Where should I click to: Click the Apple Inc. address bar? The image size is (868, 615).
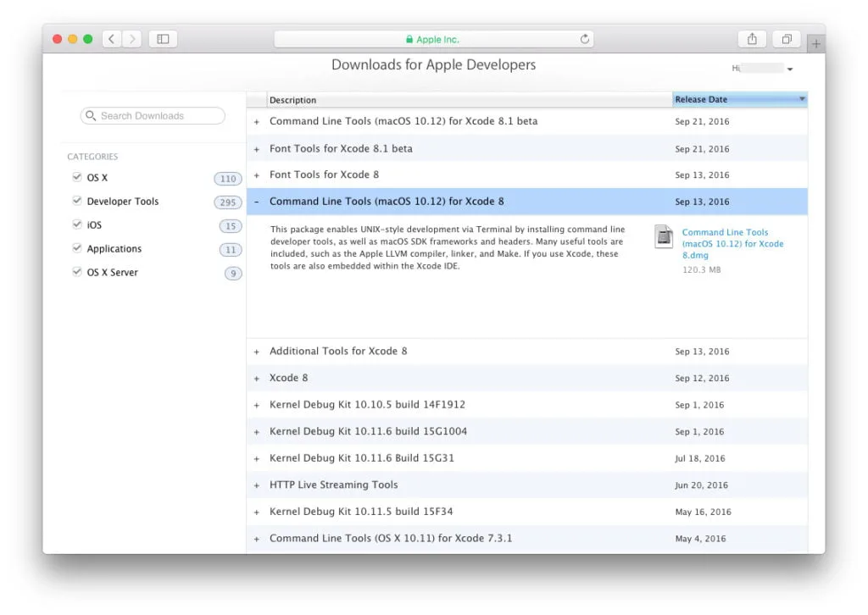pyautogui.click(x=434, y=39)
